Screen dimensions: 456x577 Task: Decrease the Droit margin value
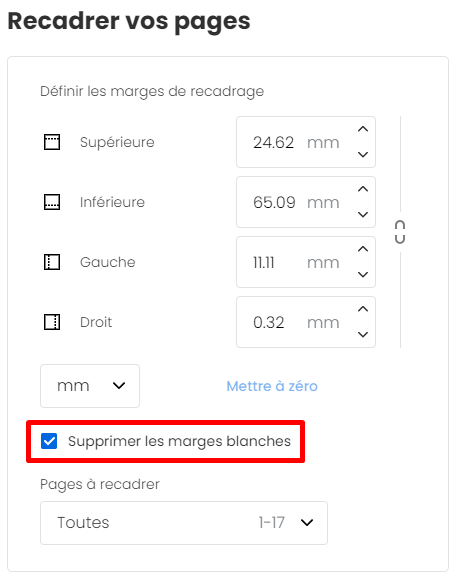pos(363,334)
